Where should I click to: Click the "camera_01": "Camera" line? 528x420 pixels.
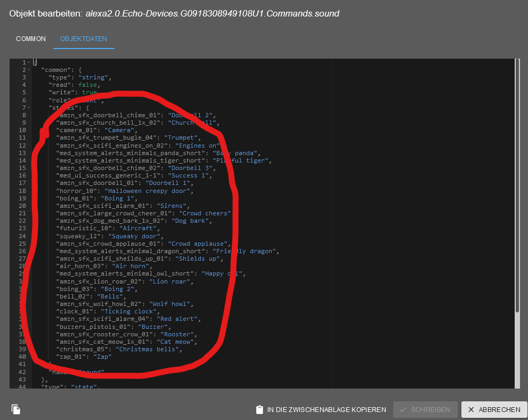[96, 131]
